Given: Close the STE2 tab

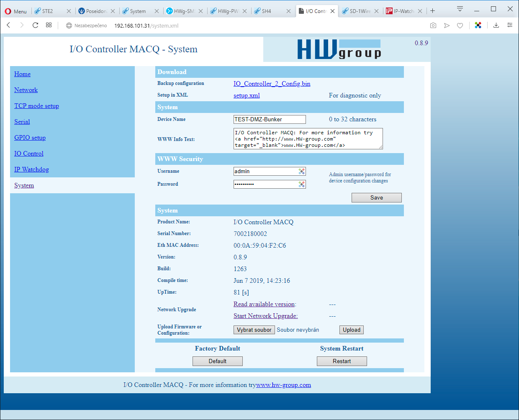Looking at the screenshot, I should click(69, 11).
